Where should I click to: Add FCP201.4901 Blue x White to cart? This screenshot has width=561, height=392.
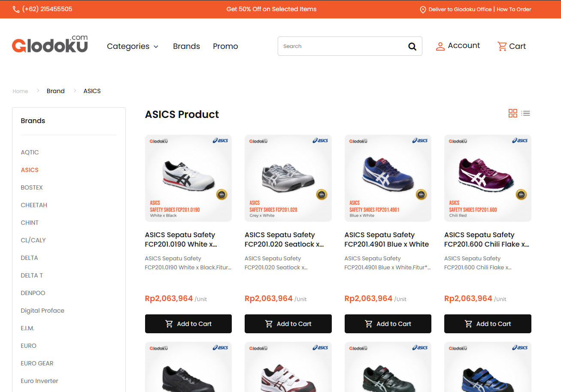pos(388,324)
